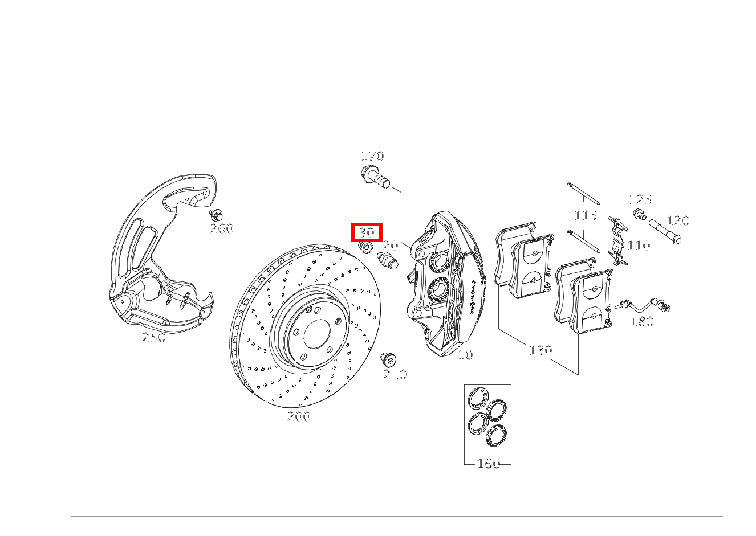Click the number 260 bolt label
Screen dimensions: 756x536
[222, 228]
